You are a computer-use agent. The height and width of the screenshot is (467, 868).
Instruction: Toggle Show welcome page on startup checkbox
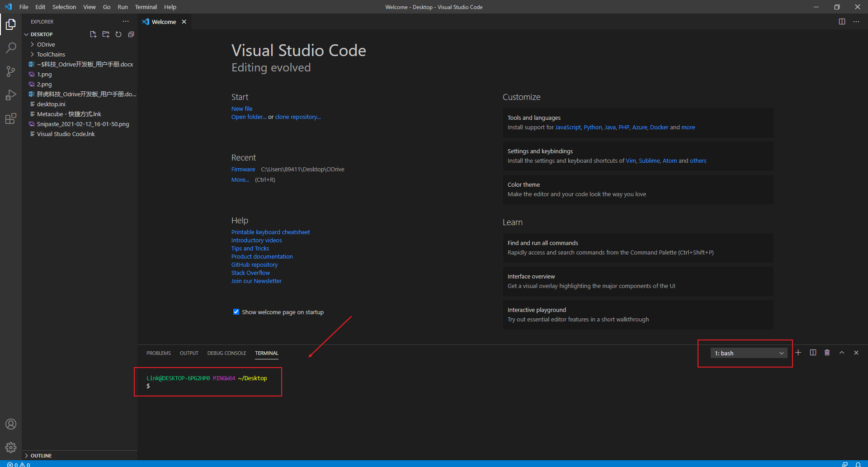click(x=236, y=312)
